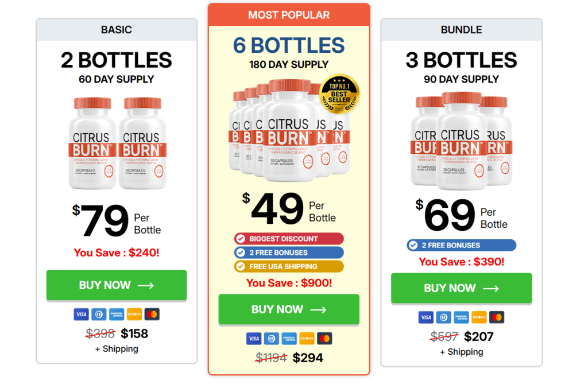
Task: Click the American Express icon under 6 Bottles
Action: tap(289, 338)
